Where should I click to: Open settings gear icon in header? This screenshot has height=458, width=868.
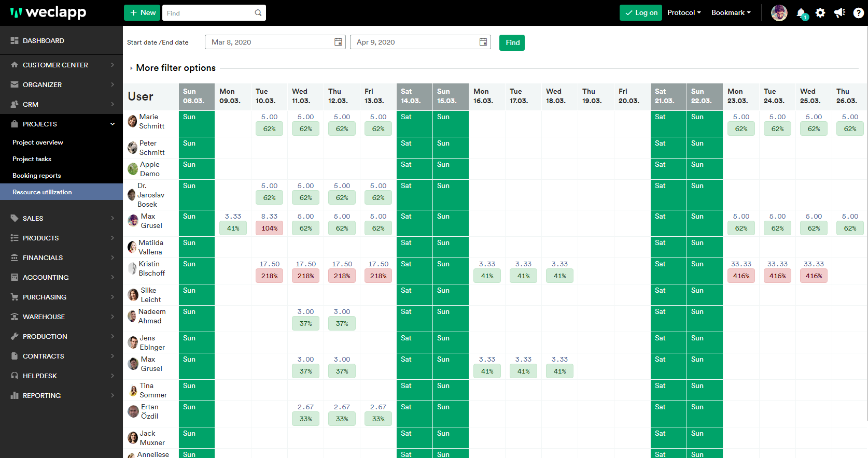[x=820, y=13]
